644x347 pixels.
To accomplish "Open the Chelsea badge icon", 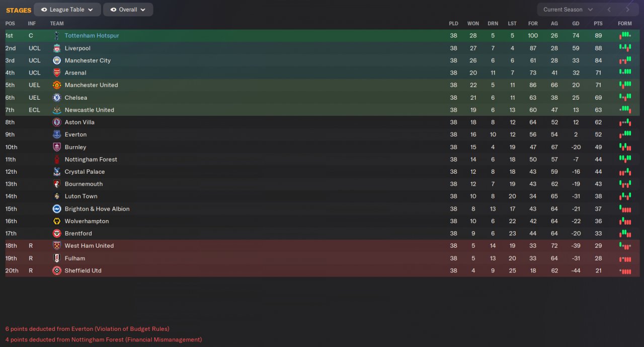I will coord(57,98).
